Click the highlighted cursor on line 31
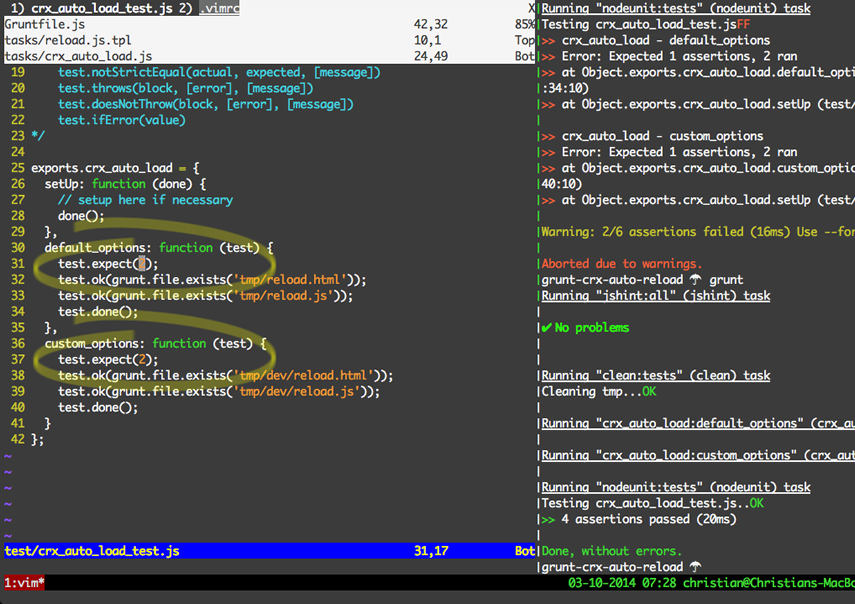Viewport: 855px width, 604px height. (x=142, y=264)
